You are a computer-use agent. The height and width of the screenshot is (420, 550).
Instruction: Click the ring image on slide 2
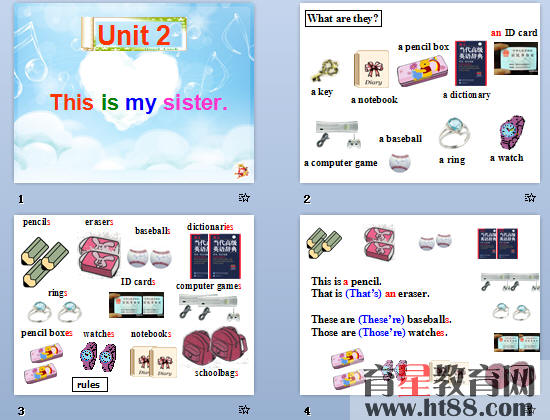point(454,133)
